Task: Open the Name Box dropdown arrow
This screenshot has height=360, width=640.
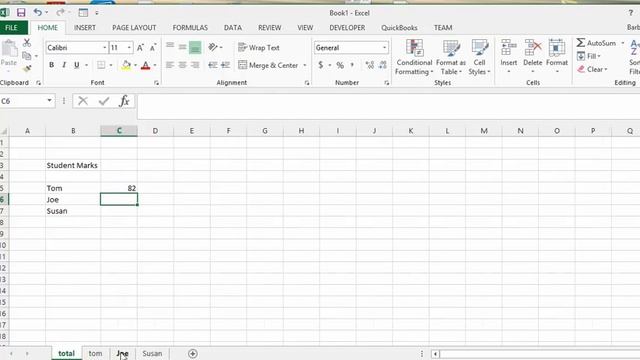Action: click(x=49, y=101)
